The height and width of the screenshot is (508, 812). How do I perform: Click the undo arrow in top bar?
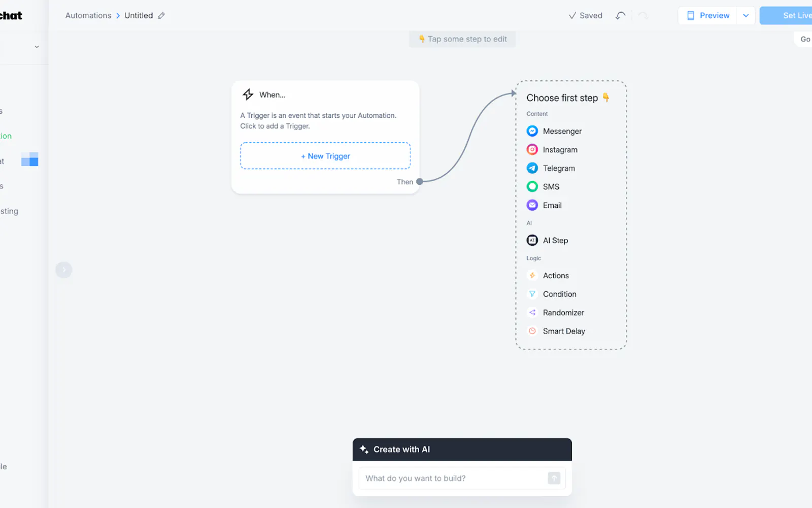pos(620,16)
